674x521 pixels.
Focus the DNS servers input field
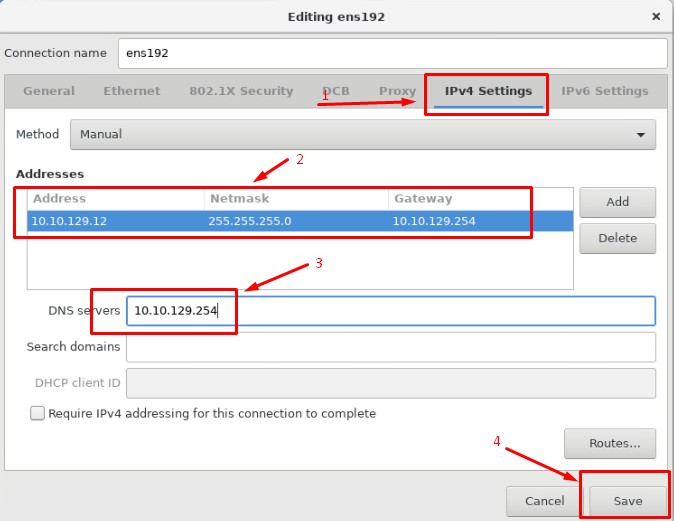coord(390,311)
